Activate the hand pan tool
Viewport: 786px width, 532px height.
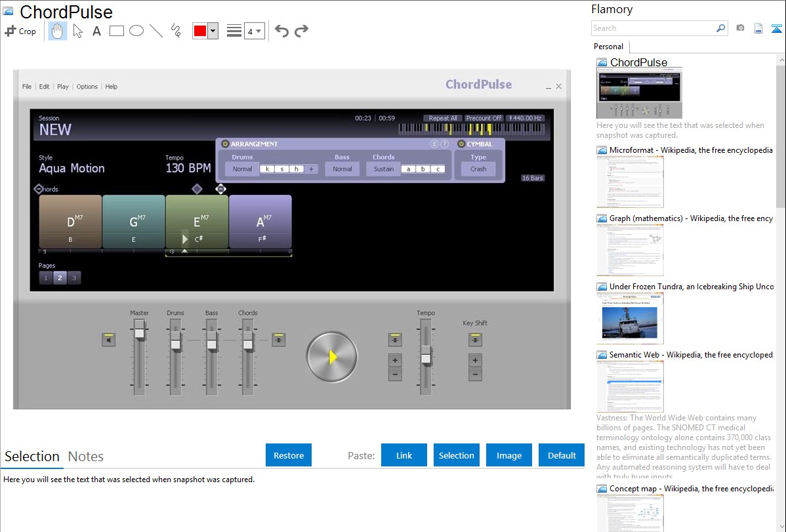pos(57,31)
